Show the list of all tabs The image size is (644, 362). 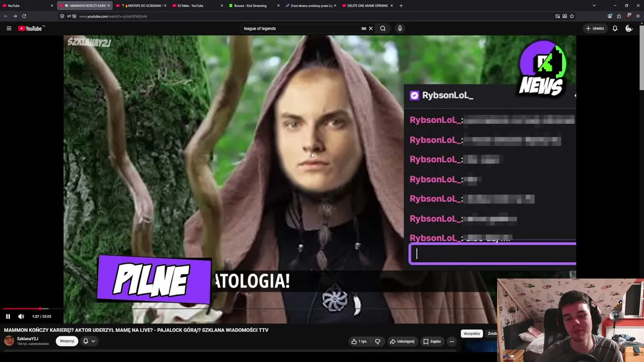point(594,6)
